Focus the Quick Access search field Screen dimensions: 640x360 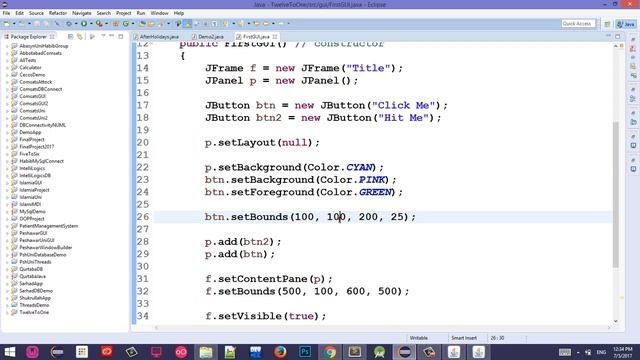pyautogui.click(x=578, y=24)
